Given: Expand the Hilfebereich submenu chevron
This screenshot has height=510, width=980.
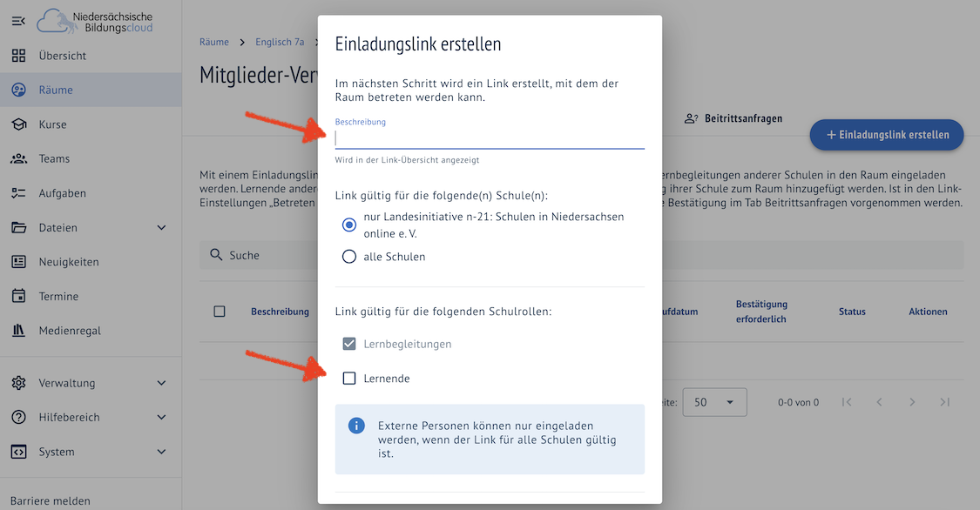Looking at the screenshot, I should point(161,417).
